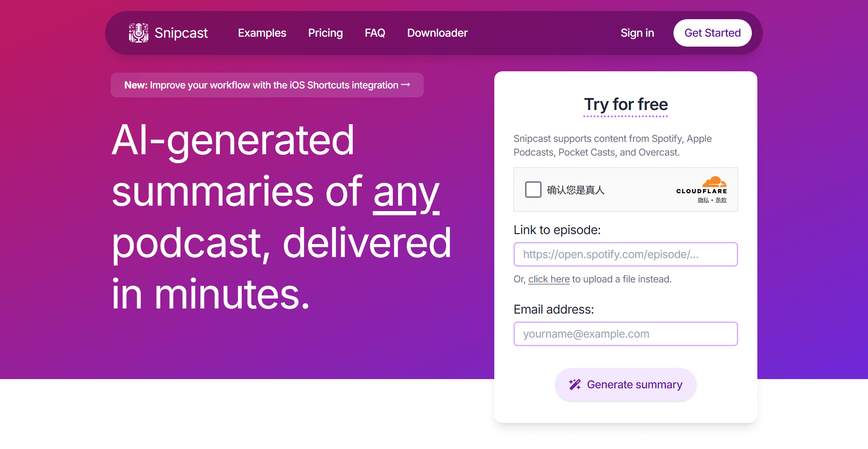Click the Sign in link
The height and width of the screenshot is (449, 868).
637,33
